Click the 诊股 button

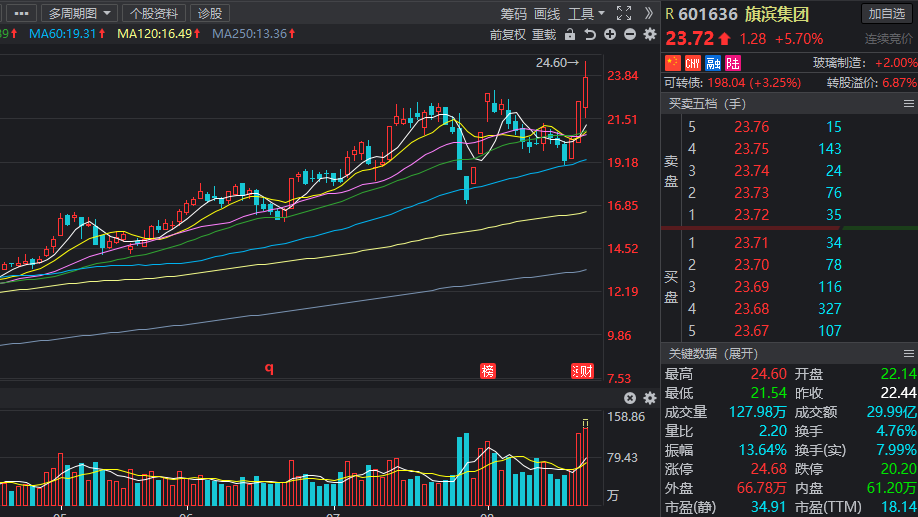[210, 13]
